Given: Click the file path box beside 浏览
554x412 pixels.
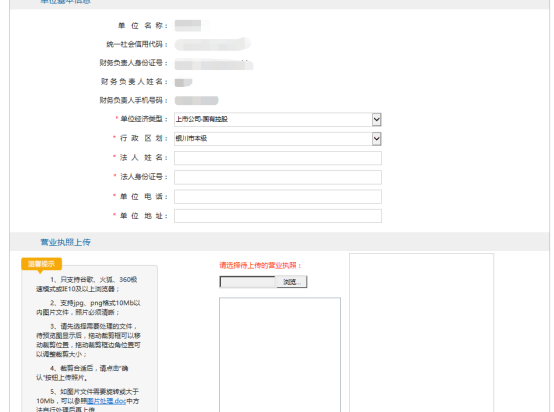Looking at the screenshot, I should click(x=248, y=282).
